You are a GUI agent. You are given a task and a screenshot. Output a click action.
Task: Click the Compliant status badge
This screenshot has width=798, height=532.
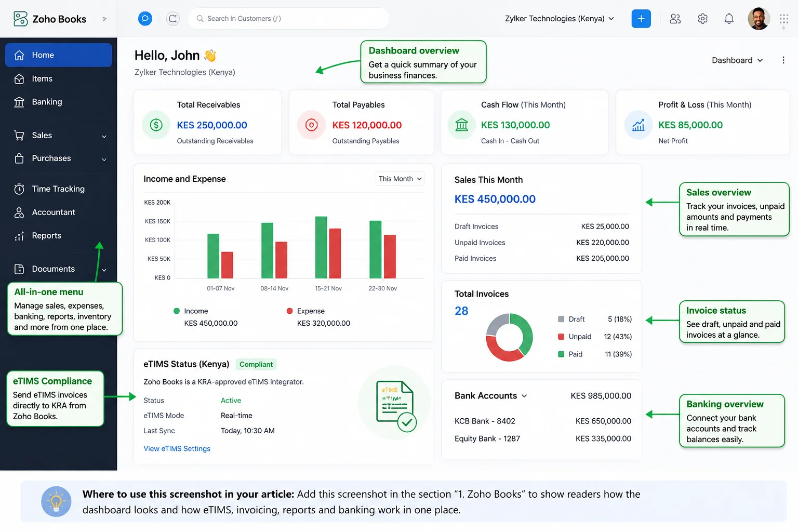coord(256,365)
